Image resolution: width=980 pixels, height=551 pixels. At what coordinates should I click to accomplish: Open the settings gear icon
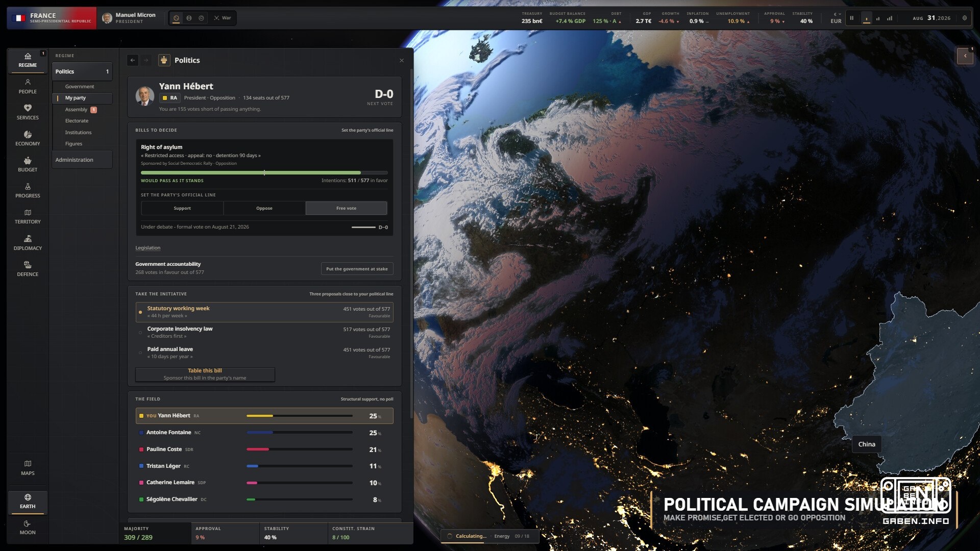click(x=965, y=18)
